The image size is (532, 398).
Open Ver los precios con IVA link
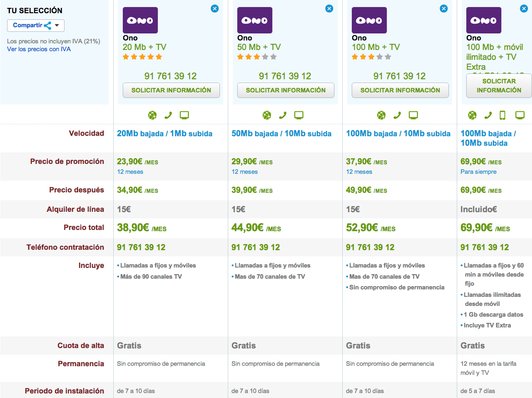tap(39, 49)
